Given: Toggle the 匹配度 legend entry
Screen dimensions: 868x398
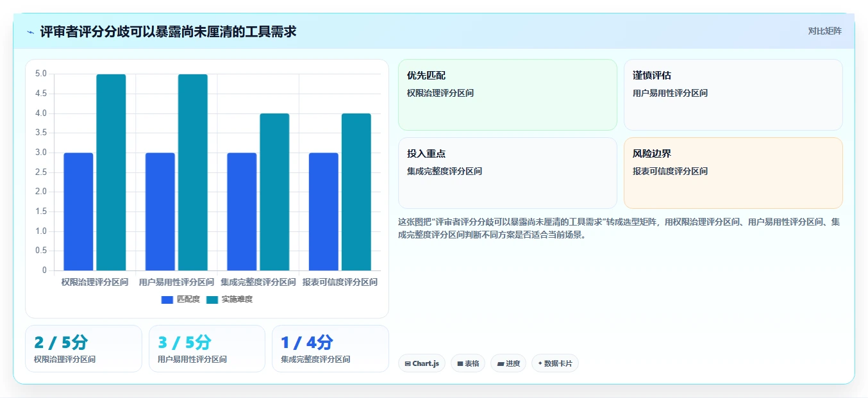Looking at the screenshot, I should 181,299.
